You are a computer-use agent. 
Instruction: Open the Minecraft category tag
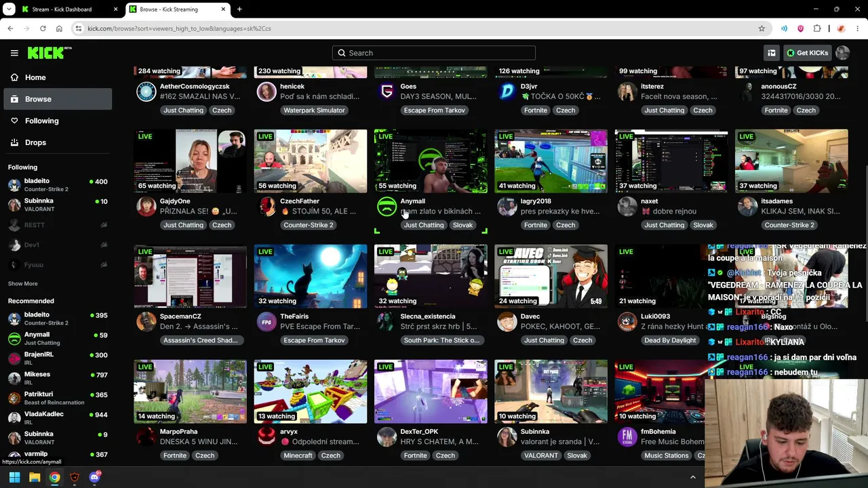(x=298, y=455)
